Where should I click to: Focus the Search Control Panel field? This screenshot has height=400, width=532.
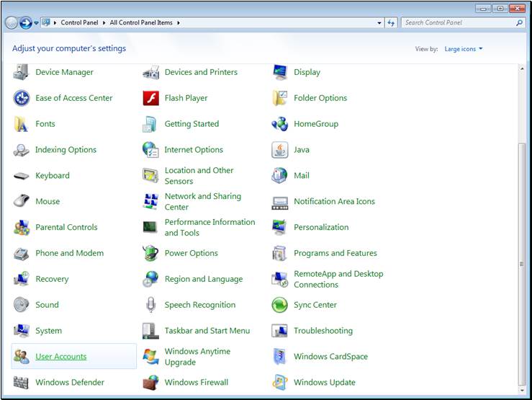pyautogui.click(x=464, y=23)
